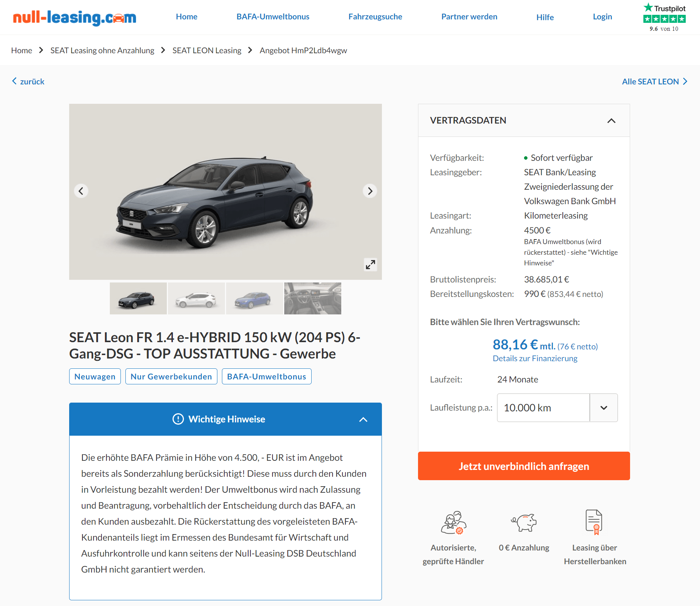Open the Trustpilot rating badge
The width and height of the screenshot is (700, 606).
664,17
